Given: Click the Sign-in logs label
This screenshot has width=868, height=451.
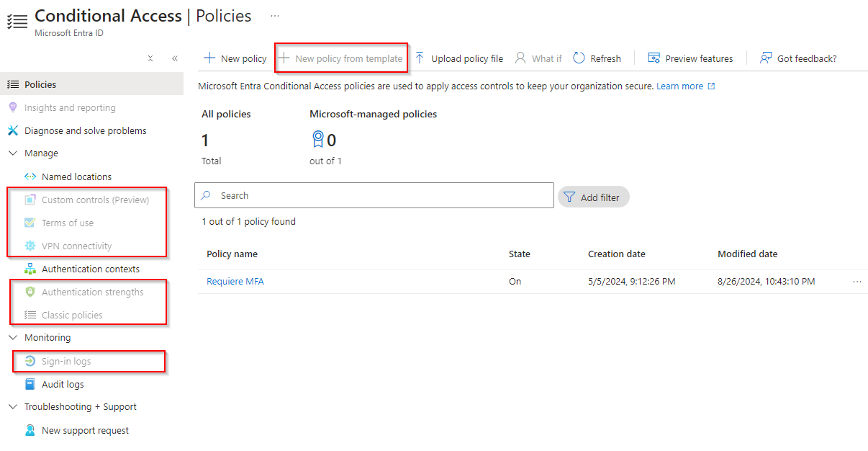Looking at the screenshot, I should point(66,361).
